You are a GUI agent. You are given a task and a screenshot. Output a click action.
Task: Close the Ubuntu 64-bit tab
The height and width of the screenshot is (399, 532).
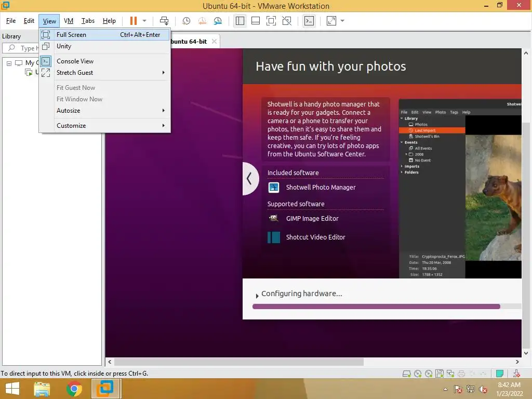214,42
